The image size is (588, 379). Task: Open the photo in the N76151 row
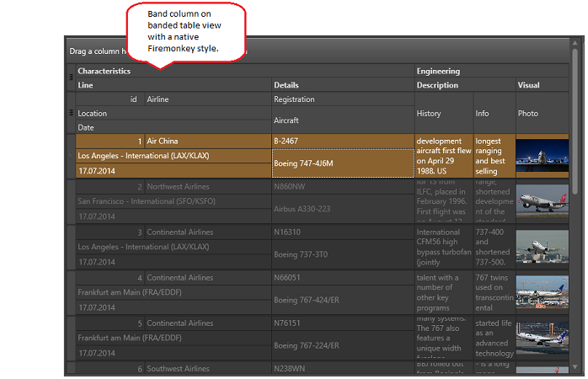pos(543,338)
